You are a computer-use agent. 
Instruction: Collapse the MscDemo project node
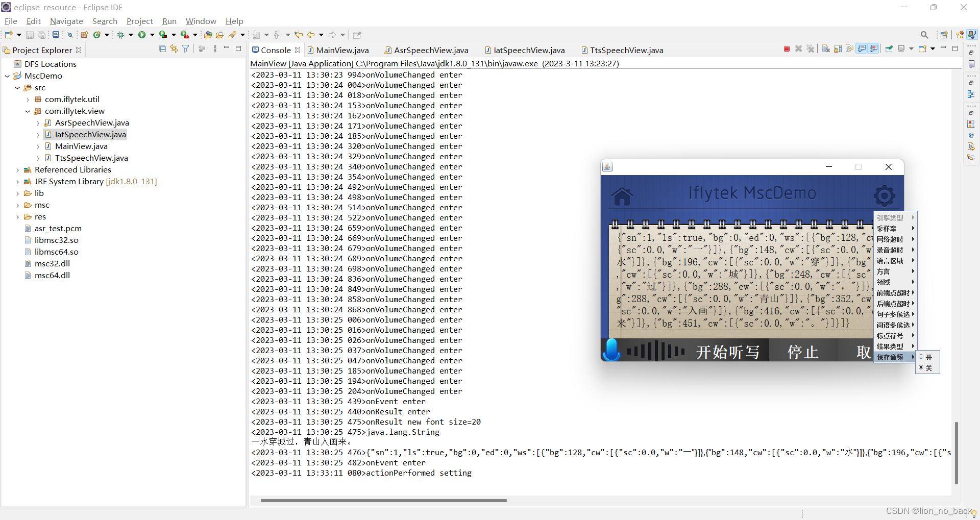click(7, 76)
